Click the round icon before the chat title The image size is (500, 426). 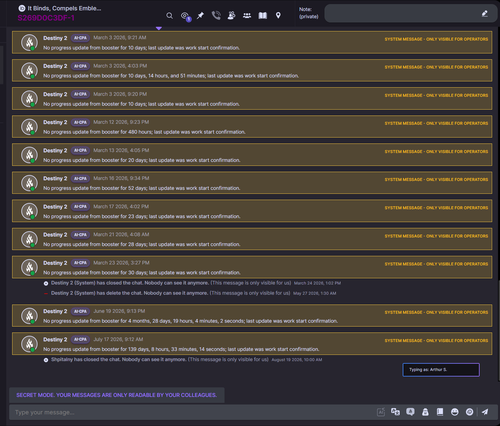click(x=22, y=8)
